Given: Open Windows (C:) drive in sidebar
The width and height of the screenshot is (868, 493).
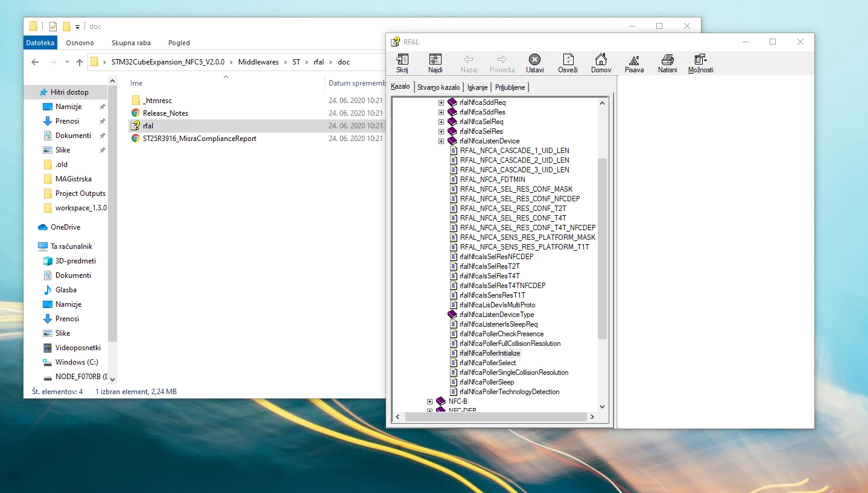Looking at the screenshot, I should 77,362.
